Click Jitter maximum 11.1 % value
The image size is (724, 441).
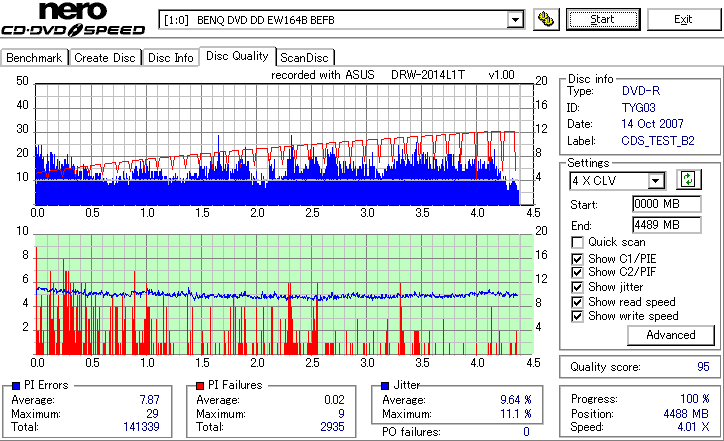tap(516, 414)
